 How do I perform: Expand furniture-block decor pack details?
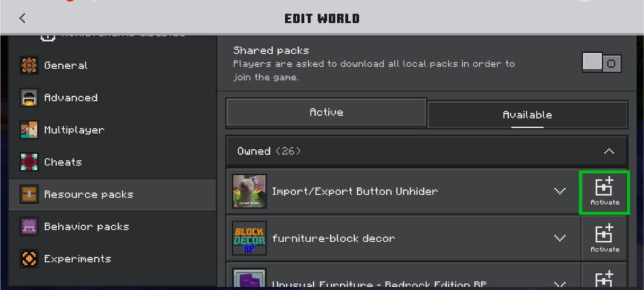coord(560,238)
